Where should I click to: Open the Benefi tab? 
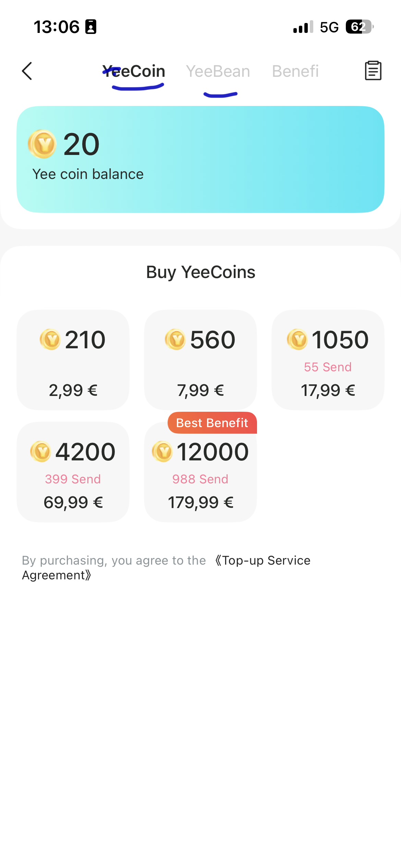pos(295,71)
